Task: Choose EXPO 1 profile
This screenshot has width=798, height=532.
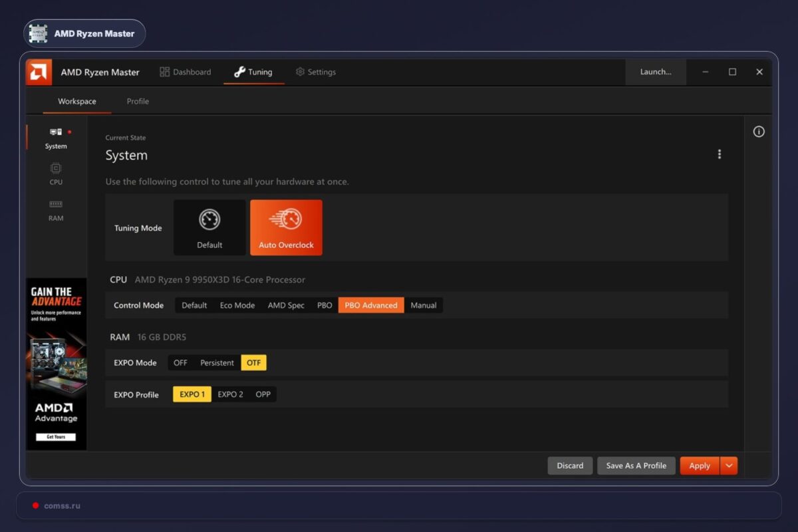Action: (192, 394)
